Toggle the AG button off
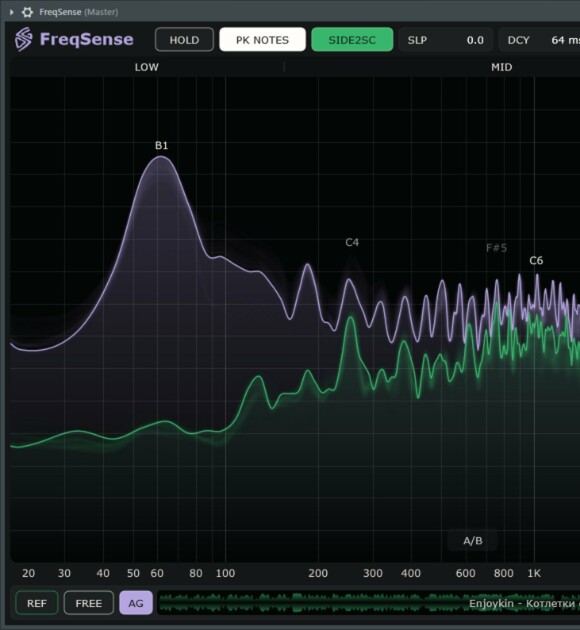 click(x=136, y=603)
